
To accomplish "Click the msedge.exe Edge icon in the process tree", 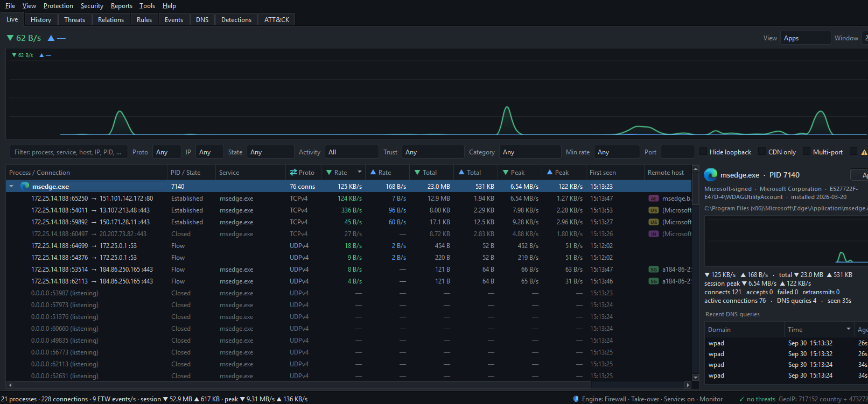I will (x=25, y=186).
